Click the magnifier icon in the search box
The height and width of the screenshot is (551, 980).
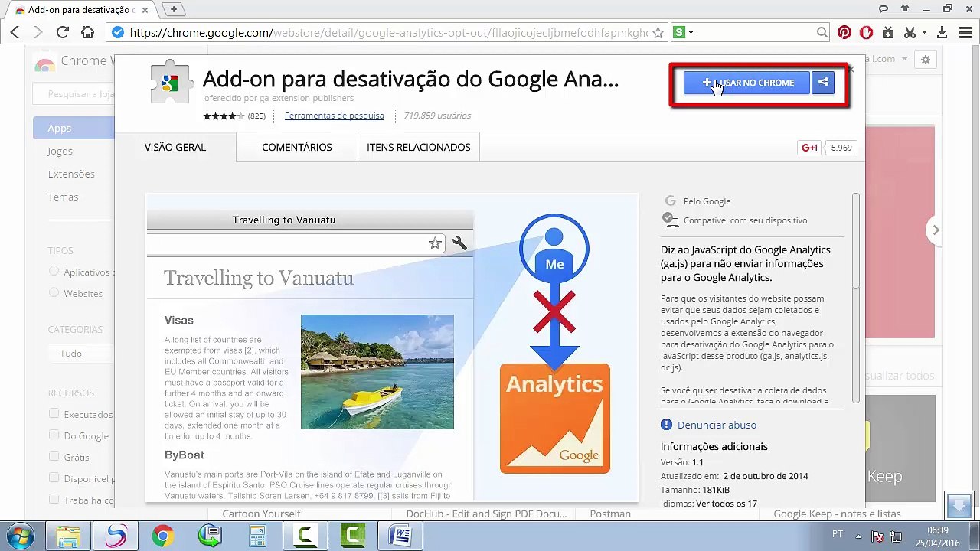pos(822,33)
